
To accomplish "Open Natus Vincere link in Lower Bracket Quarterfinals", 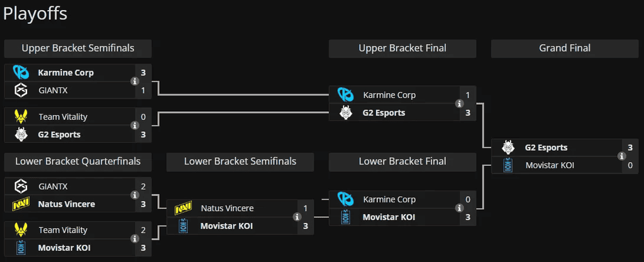I will 67,204.
